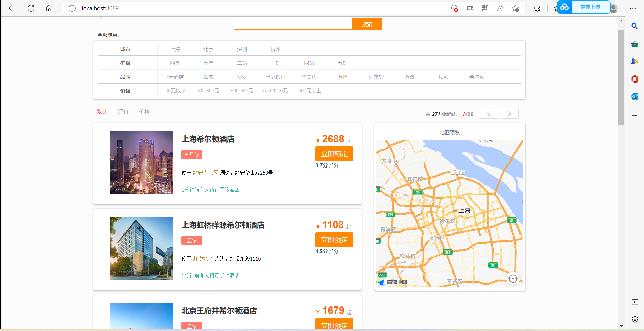Filter by brand 皇冠假日

pyautogui.click(x=276, y=77)
